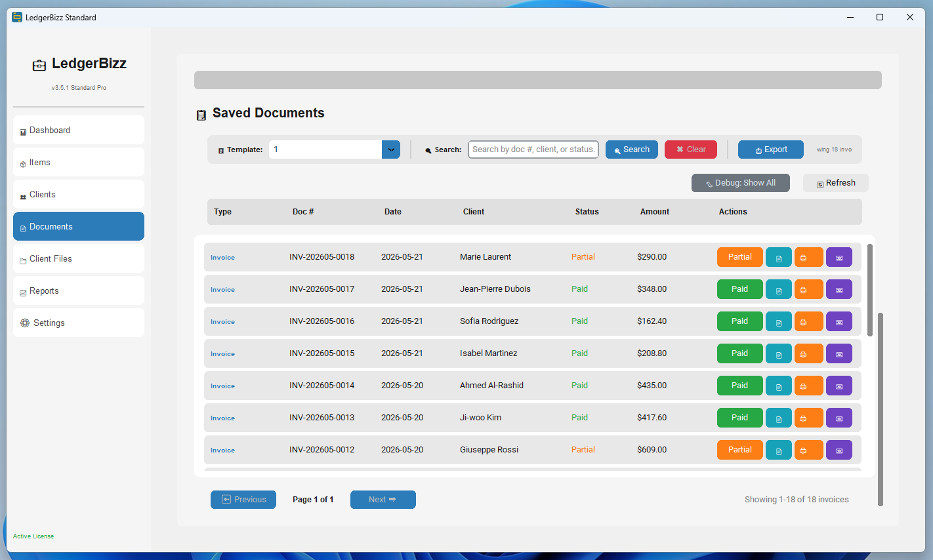The image size is (933, 560).
Task: Toggle Paid status for Sofia Rodriguez invoice
Action: (740, 321)
